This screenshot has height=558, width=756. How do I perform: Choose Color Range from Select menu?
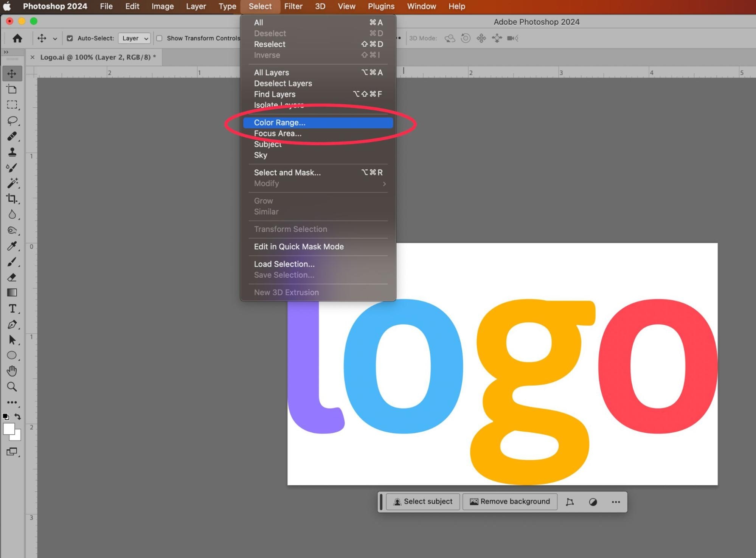pos(279,123)
